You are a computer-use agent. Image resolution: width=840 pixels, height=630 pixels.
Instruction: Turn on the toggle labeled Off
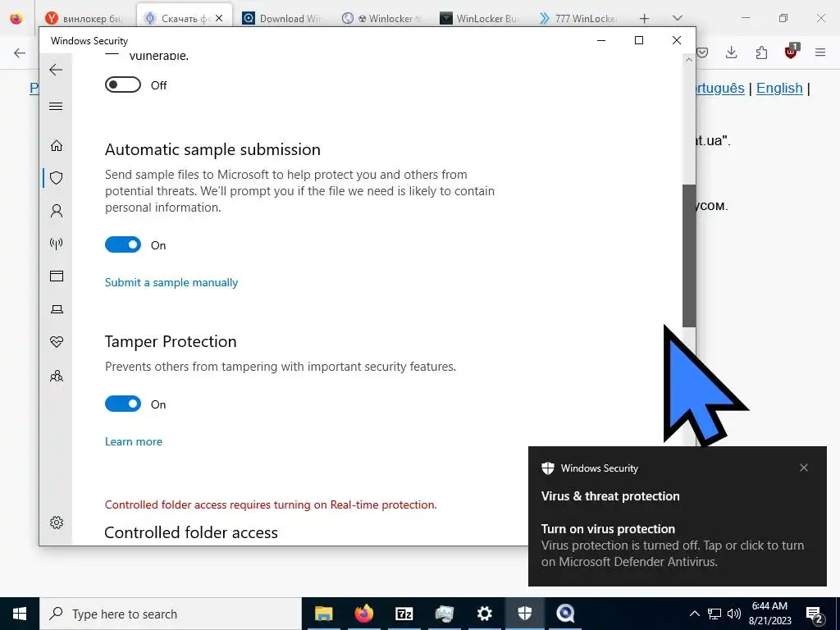[123, 84]
